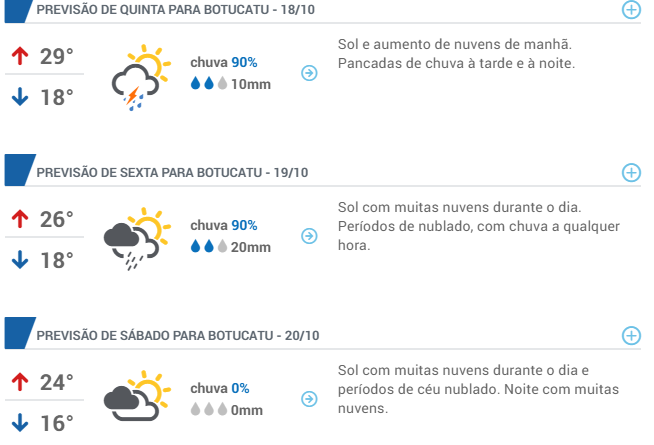Click Thursday 'chuva 90%' text
The width and height of the screenshot is (654, 445).
click(x=224, y=63)
